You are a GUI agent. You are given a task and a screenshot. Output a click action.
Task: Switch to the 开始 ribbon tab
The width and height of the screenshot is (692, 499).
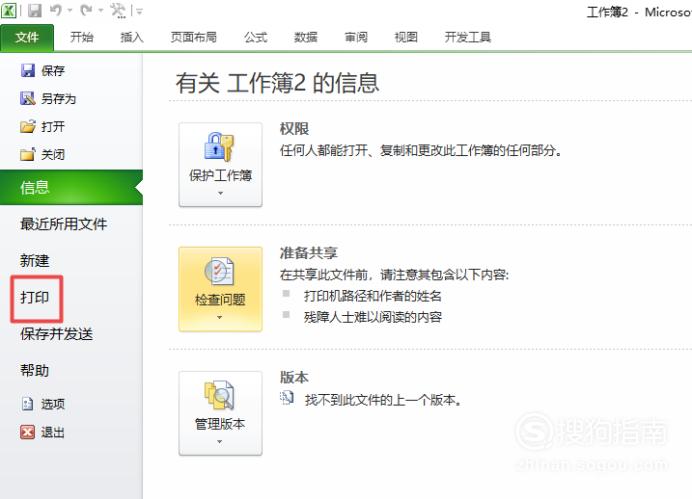pos(82,37)
